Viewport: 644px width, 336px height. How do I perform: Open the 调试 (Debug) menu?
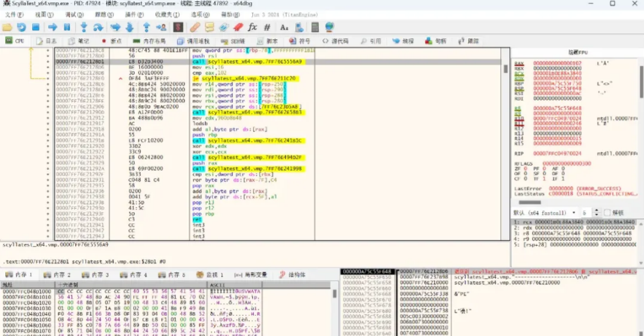click(x=74, y=14)
